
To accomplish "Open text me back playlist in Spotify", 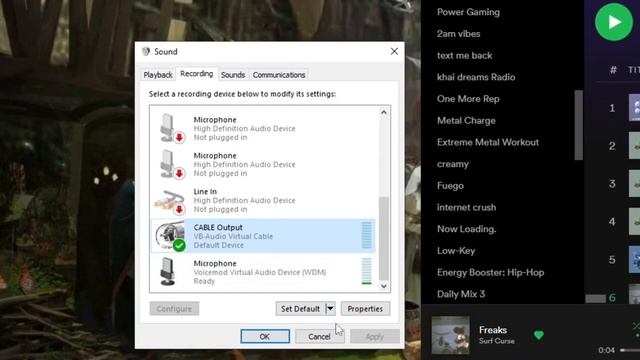I will click(464, 56).
